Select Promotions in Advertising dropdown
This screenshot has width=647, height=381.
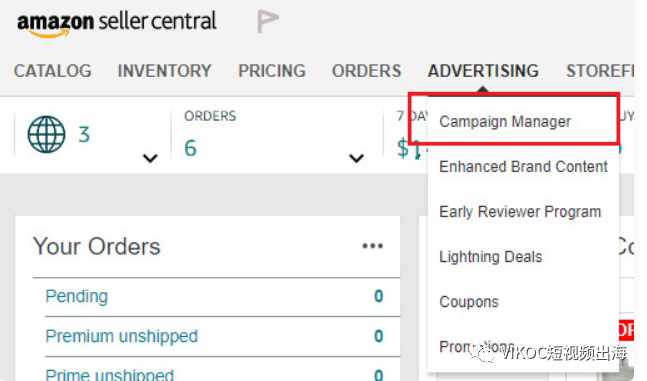click(x=477, y=347)
